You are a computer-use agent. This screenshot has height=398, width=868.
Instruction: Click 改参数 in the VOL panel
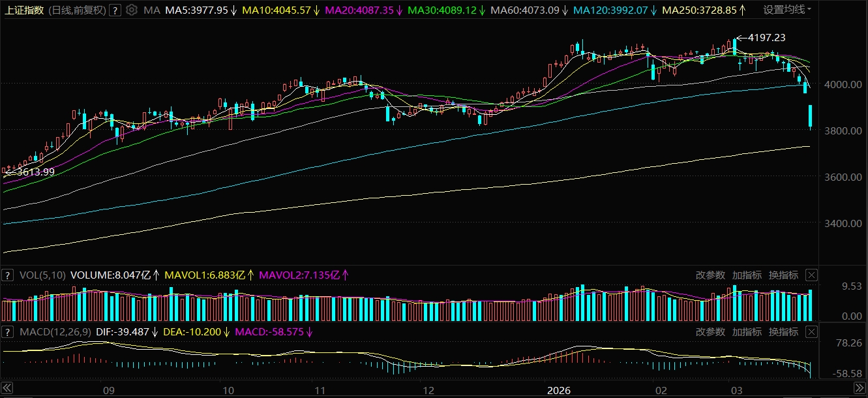pos(710,275)
